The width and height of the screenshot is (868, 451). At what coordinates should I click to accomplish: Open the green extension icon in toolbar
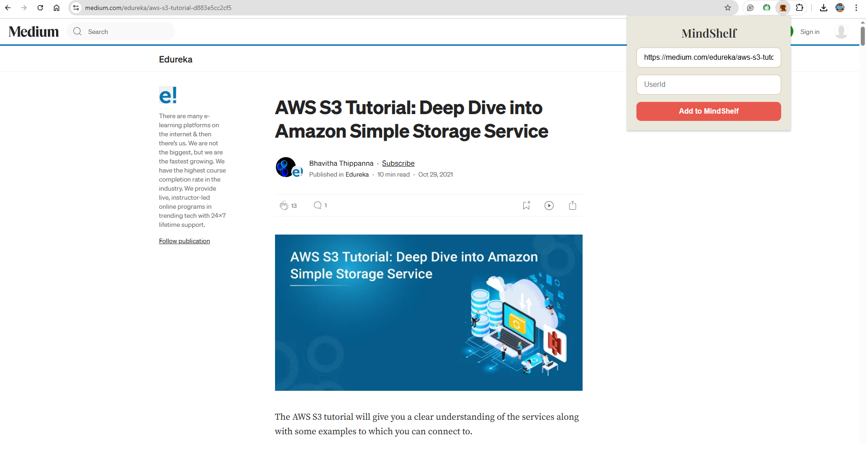click(767, 8)
